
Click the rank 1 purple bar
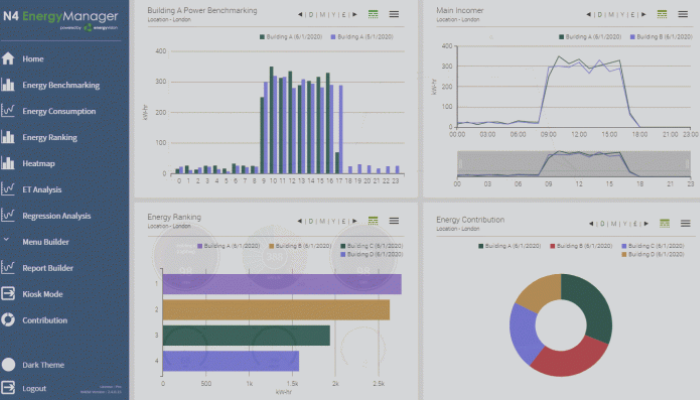(x=282, y=284)
